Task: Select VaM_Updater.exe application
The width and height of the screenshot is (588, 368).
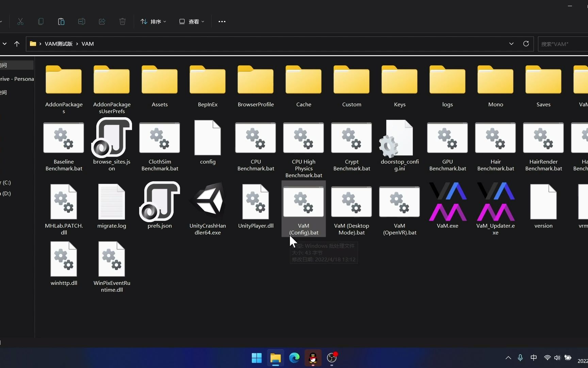Action: coord(495,209)
